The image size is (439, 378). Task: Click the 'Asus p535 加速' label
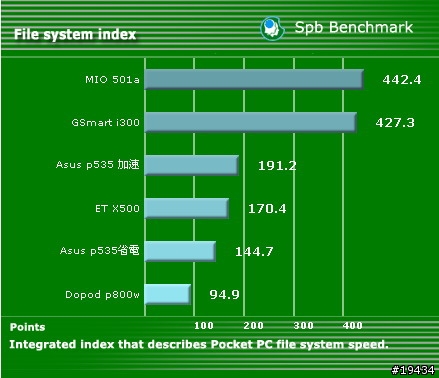(98, 165)
